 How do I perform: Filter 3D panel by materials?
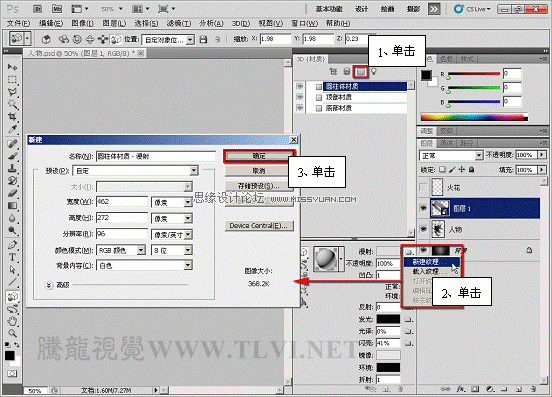[360, 72]
